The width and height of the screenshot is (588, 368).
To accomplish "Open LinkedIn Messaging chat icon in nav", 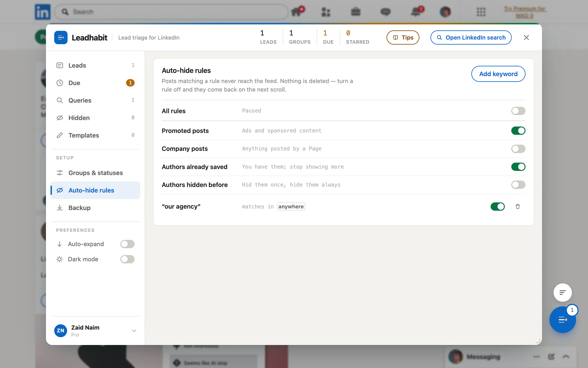I will click(x=385, y=12).
